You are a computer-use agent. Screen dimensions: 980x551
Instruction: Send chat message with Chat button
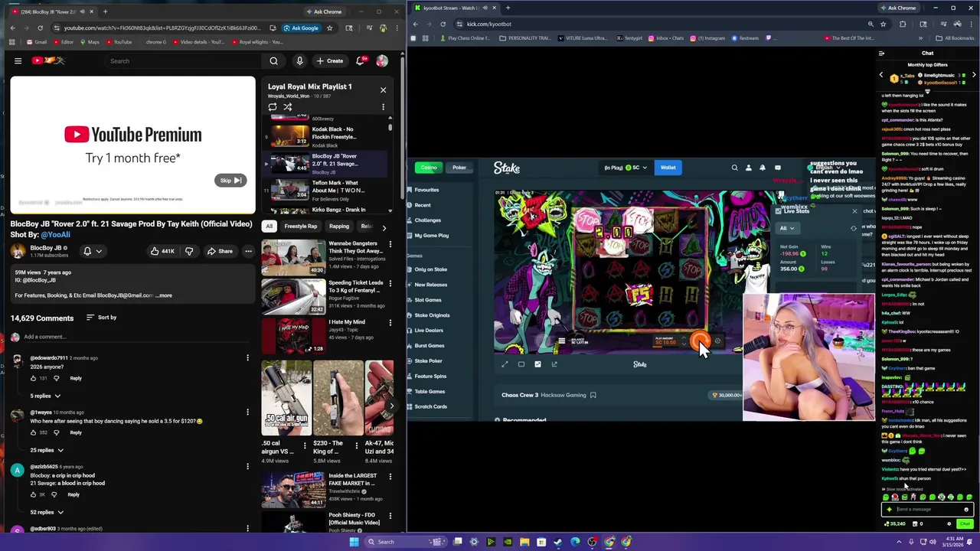click(x=965, y=523)
